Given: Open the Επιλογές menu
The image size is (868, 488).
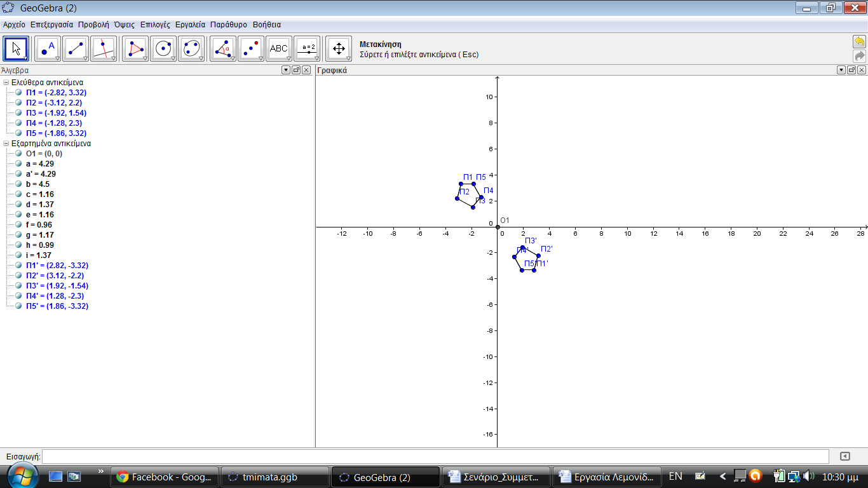Looking at the screenshot, I should click(x=155, y=25).
